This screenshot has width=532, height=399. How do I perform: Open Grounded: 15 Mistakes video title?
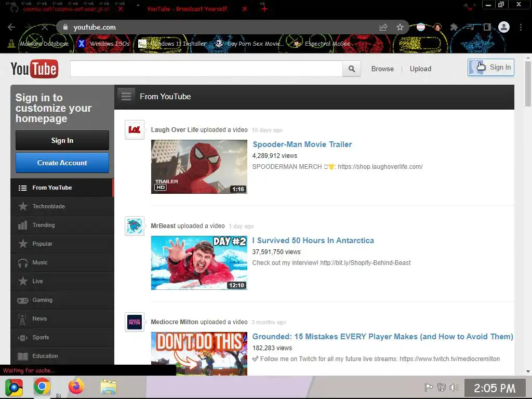coord(383,337)
